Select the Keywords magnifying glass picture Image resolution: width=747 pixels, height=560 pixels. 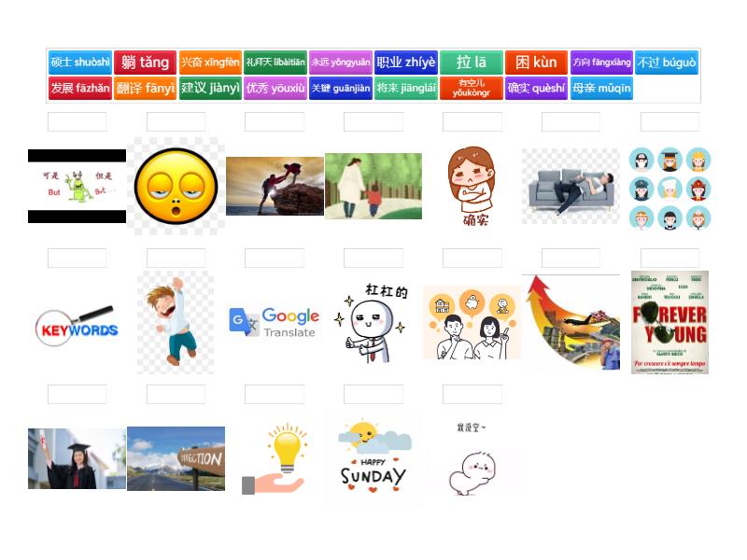click(77, 324)
